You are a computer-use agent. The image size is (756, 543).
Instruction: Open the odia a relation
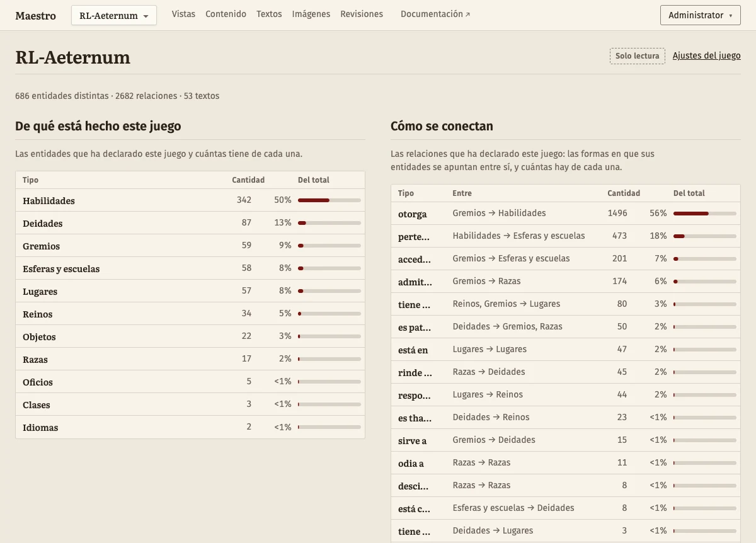click(x=411, y=464)
